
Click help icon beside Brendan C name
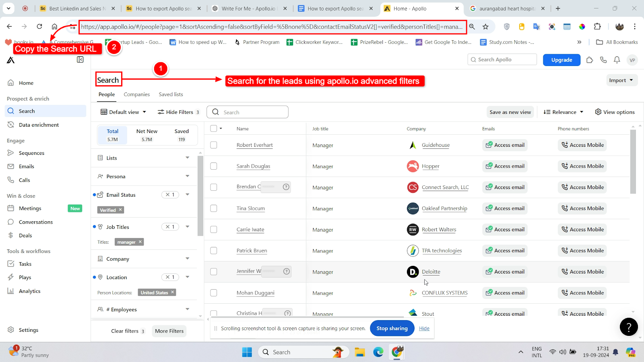286,187
